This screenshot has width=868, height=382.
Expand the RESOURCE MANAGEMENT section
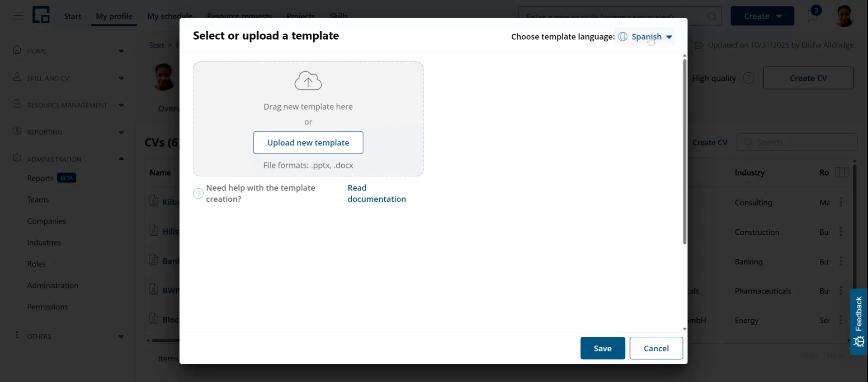pos(121,105)
